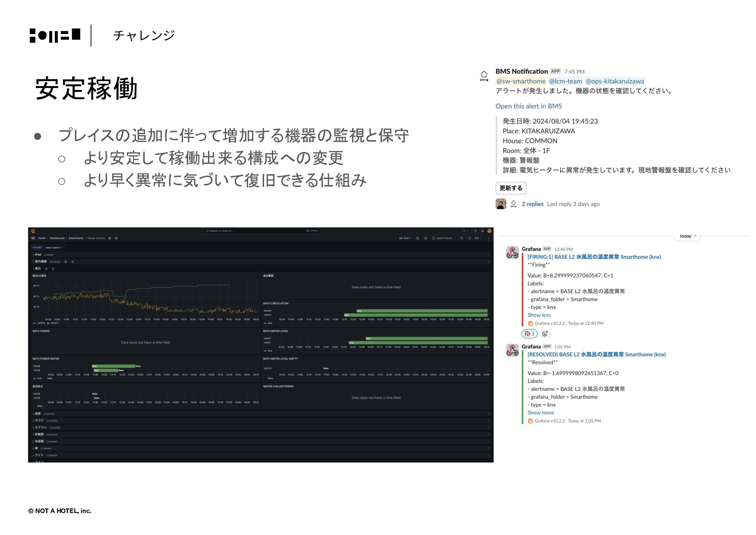Viewport: 756px width, 535px height.
Task: Open the Grafana help icon
Action: click(x=476, y=231)
